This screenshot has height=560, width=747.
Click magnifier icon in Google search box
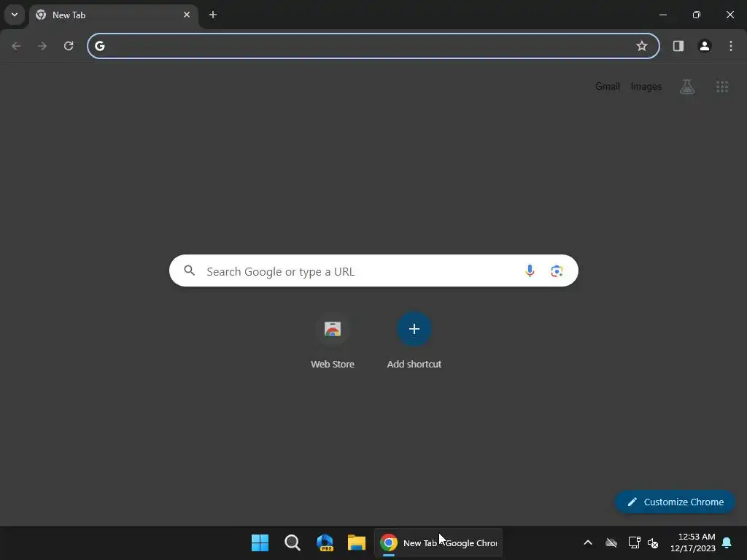189,271
